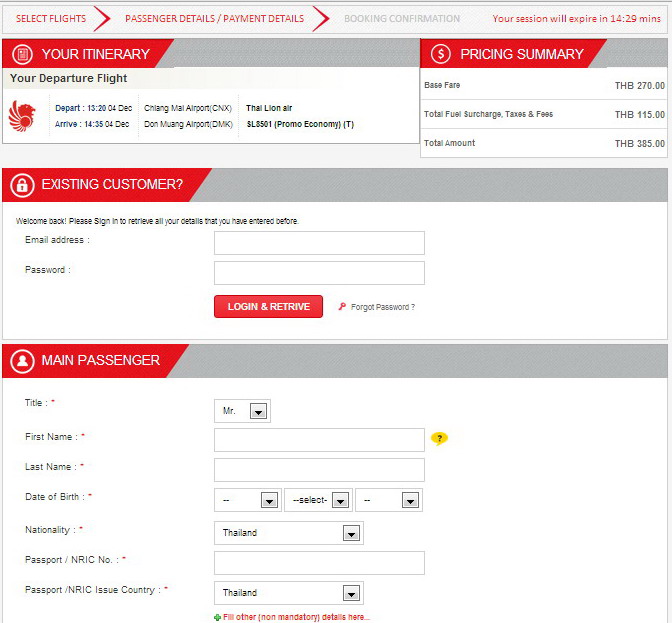Select Passenger Details / Payment Details step

[214, 18]
